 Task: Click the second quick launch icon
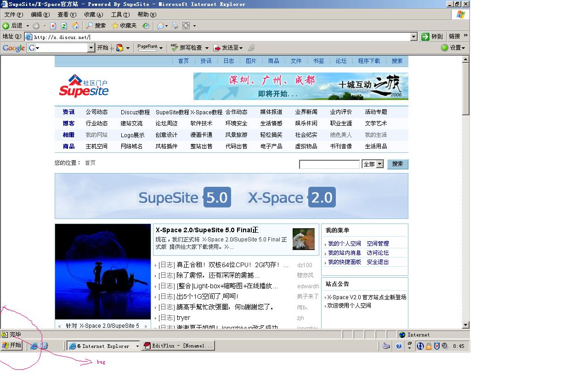pos(44,346)
